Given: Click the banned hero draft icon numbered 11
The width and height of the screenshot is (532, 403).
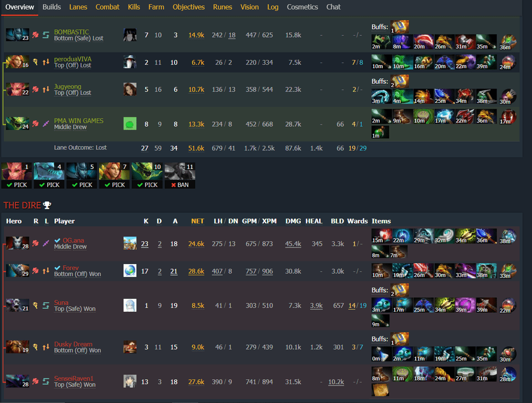Looking at the screenshot, I should coord(180,175).
